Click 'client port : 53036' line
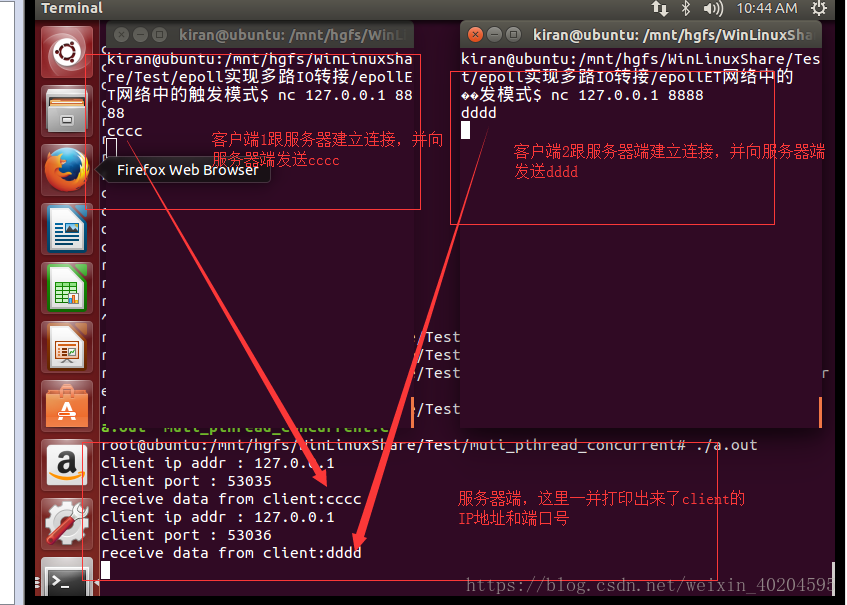This screenshot has height=605, width=847. click(x=186, y=535)
